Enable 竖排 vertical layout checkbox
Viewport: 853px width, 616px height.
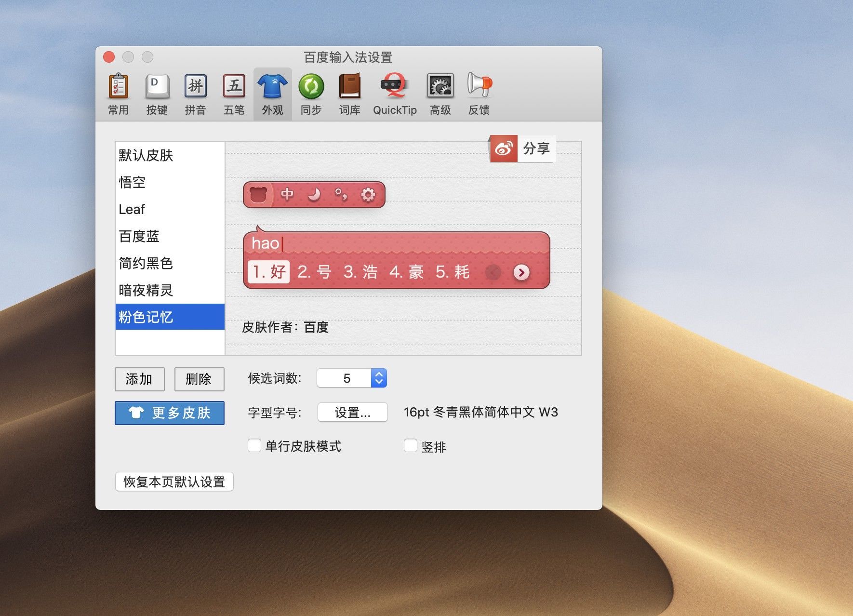(411, 445)
